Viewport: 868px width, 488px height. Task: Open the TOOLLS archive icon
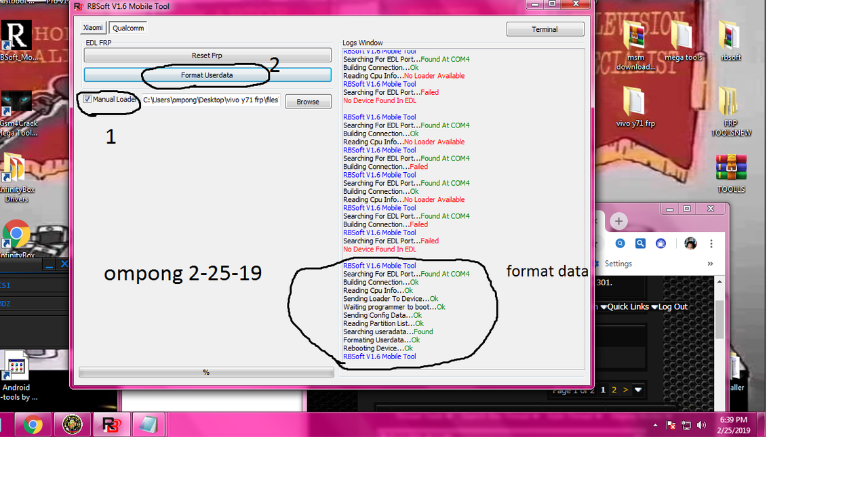click(730, 174)
